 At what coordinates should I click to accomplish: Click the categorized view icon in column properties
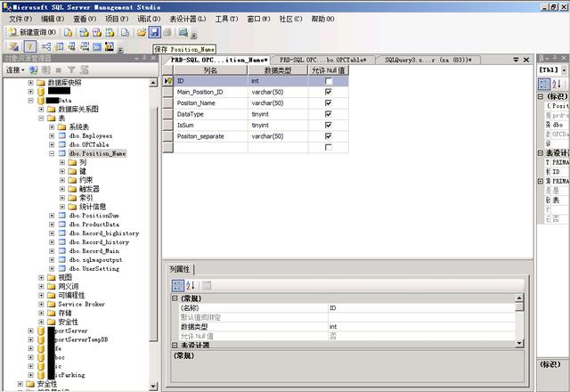(x=177, y=285)
